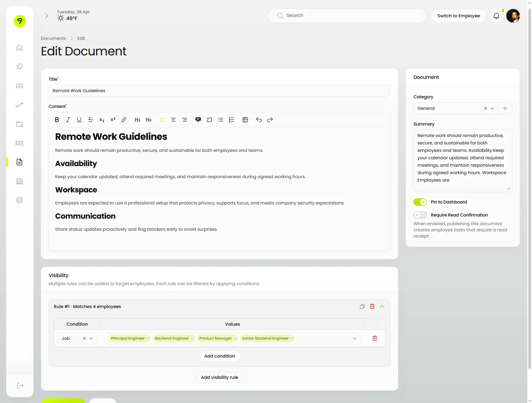Apply Heading 2 formatting
Image resolution: width=532 pixels, height=403 pixels.
(137, 120)
